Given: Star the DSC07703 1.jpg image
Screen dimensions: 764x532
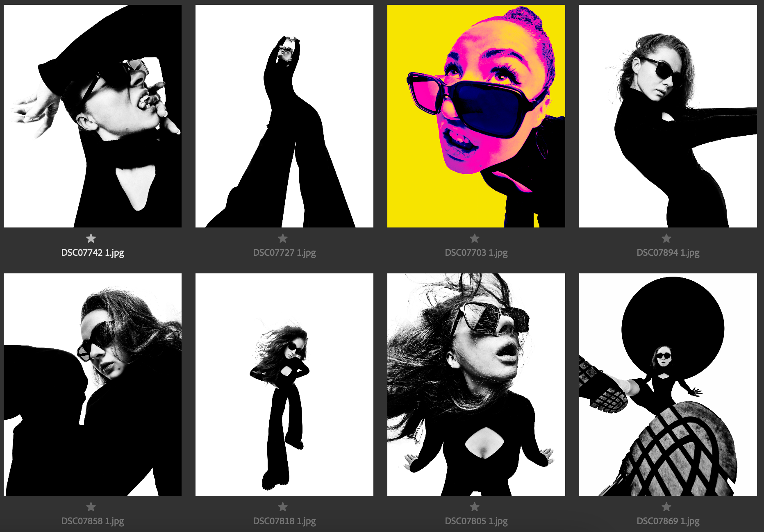Looking at the screenshot, I should [x=475, y=238].
